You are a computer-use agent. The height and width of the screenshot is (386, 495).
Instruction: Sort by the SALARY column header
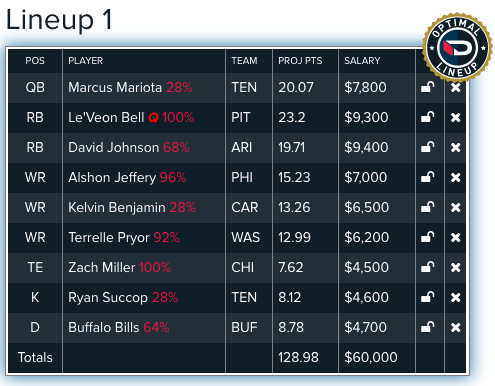(362, 61)
